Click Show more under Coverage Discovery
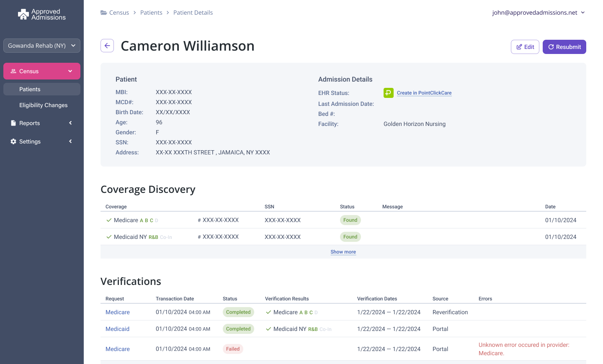Screen dimensions: 603x364 [343, 252]
